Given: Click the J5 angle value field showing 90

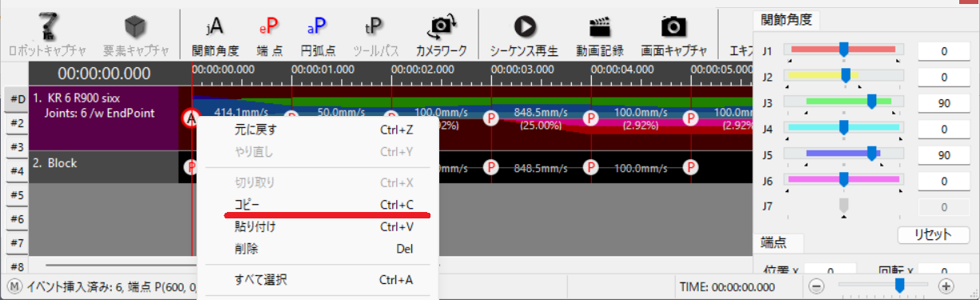Looking at the screenshot, I should click(x=943, y=155).
